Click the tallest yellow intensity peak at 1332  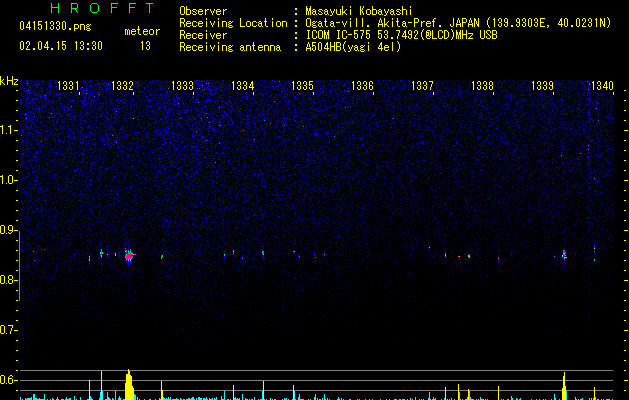coord(129,385)
